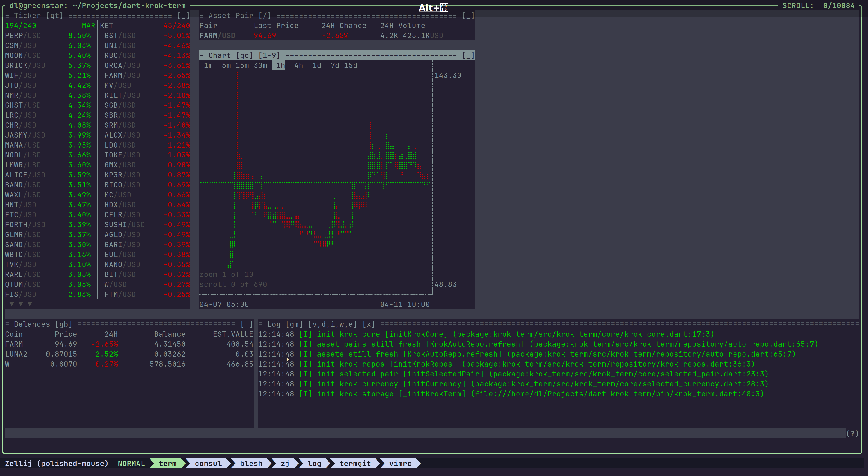Screen dimensions: 868x476
Task: Click the 04-11 10:00 chart end date
Action: (405, 305)
